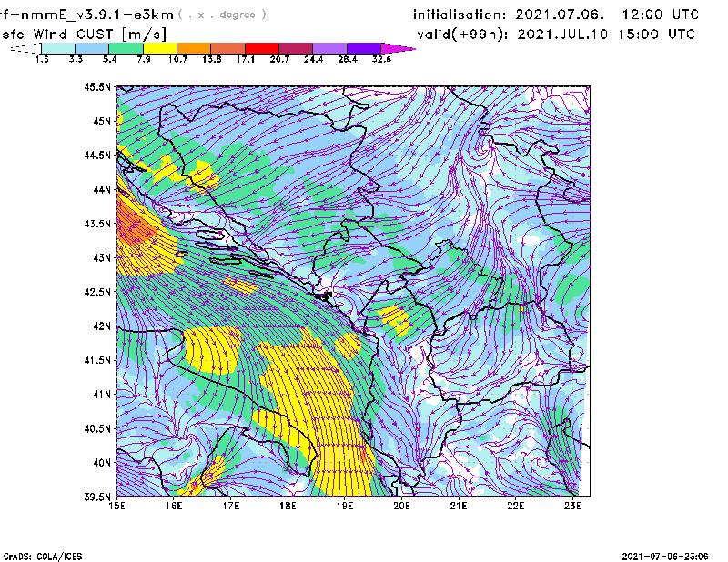Click the 40.5N latitude label
728x562 pixels.
pos(97,428)
